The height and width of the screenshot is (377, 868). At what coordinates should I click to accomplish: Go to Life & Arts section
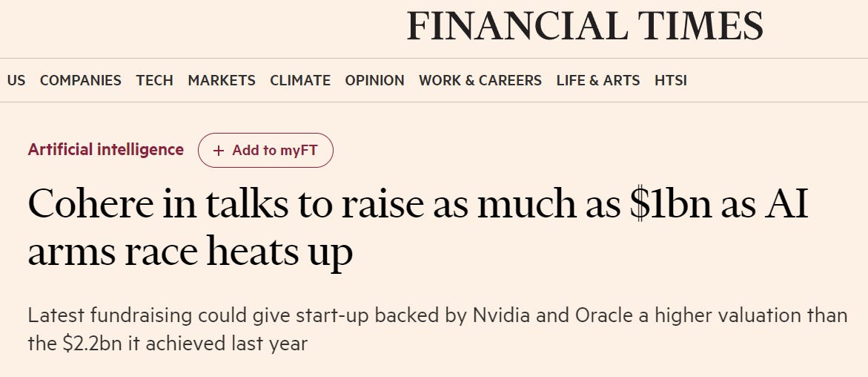[597, 81]
